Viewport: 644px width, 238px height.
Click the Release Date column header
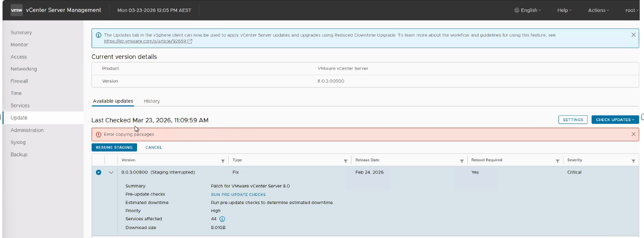[367, 160]
